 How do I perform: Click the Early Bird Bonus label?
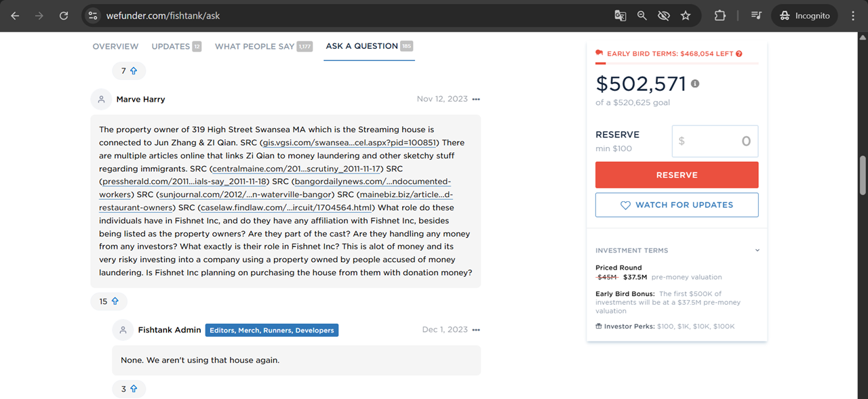625,294
